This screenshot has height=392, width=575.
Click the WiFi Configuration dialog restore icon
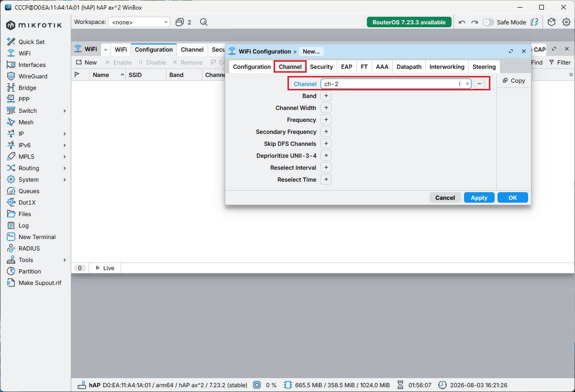pyautogui.click(x=511, y=51)
